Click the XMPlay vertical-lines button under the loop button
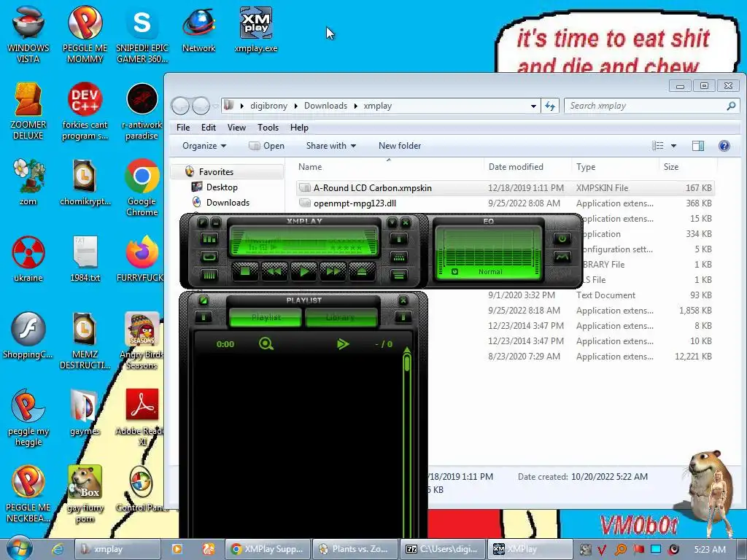 [x=209, y=275]
